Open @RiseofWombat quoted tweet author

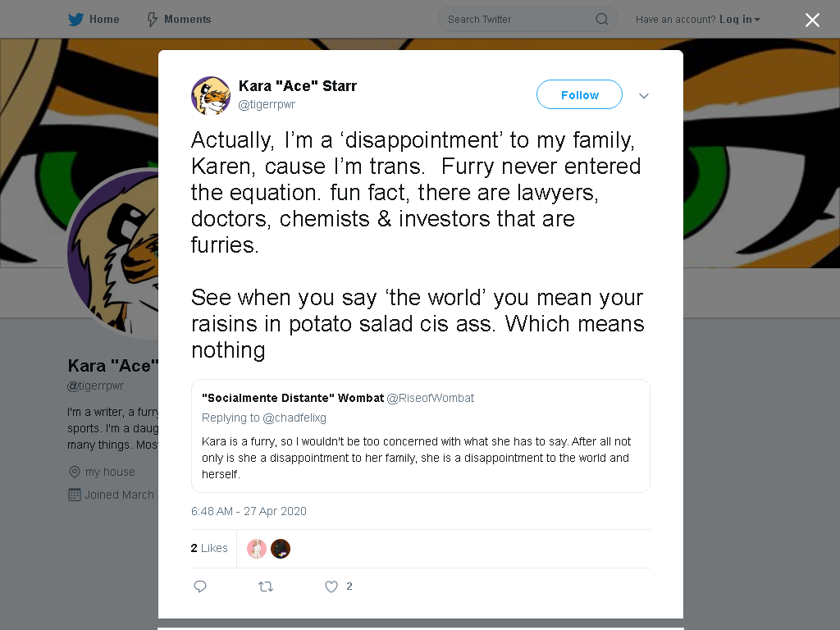point(430,398)
